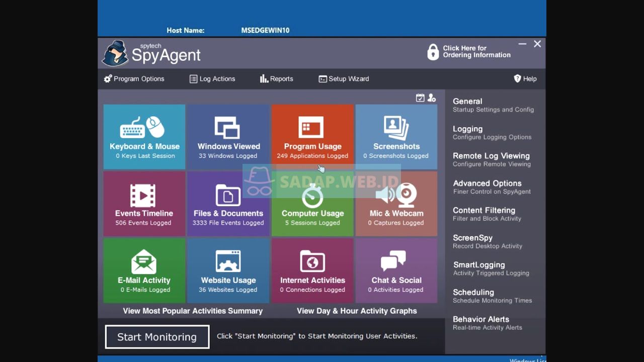This screenshot has height=362, width=644.
Task: Open the Files & Documents tile
Action: click(228, 204)
